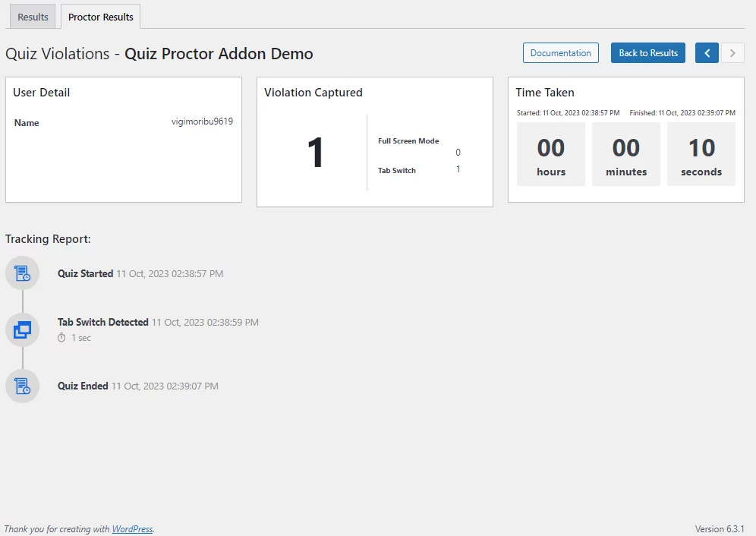
Task: Click the next result right chevron
Action: (732, 53)
